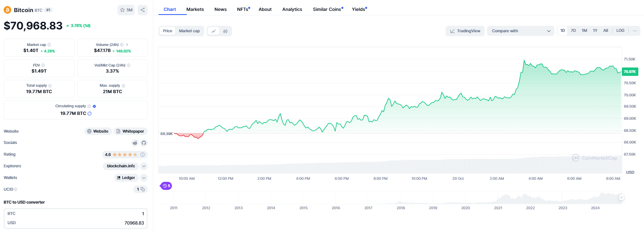Toggle LOG scale on chart

(x=620, y=31)
